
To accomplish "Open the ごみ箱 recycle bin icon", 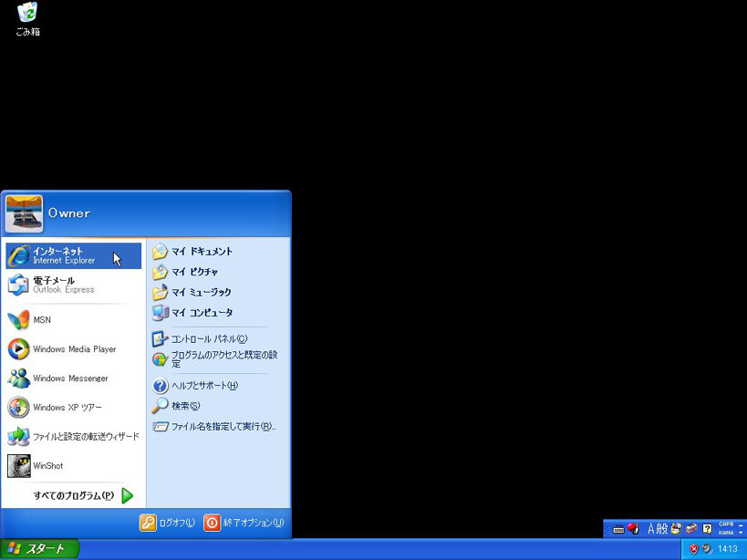I will (x=27, y=19).
